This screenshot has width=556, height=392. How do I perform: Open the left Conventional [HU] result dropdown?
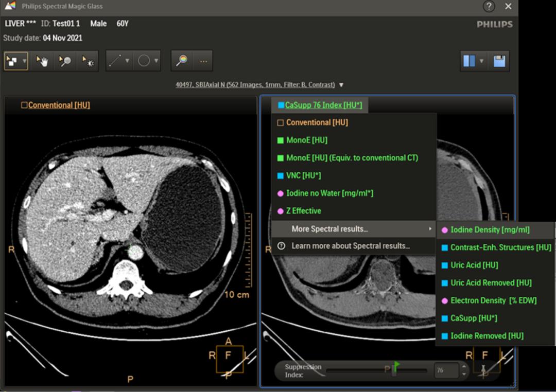click(59, 105)
